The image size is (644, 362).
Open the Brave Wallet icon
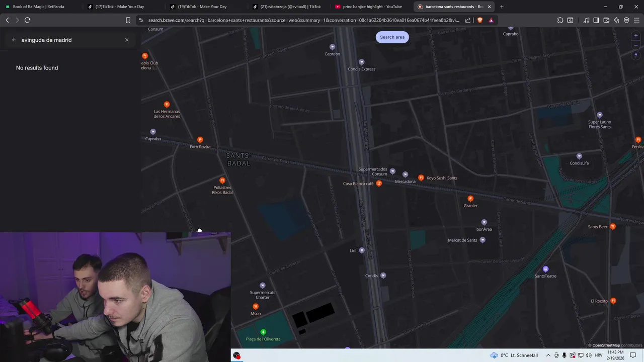tap(606, 20)
